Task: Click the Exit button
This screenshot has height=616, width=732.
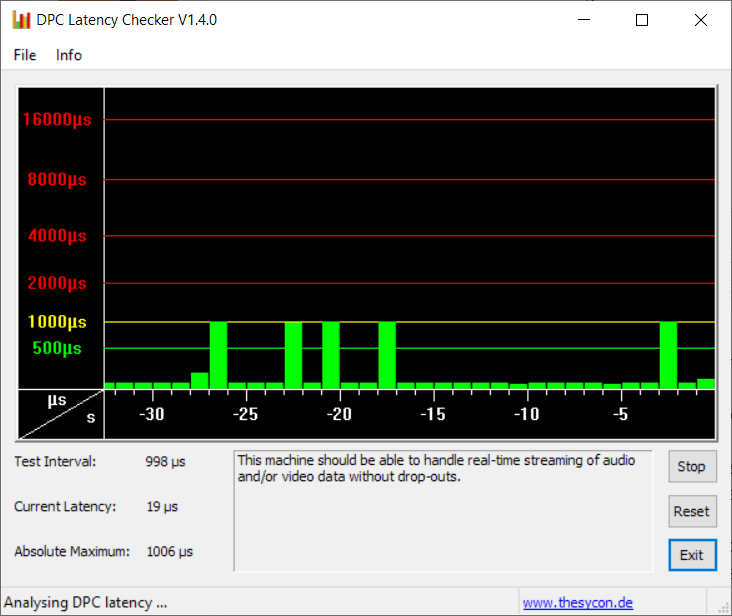Action: (692, 555)
